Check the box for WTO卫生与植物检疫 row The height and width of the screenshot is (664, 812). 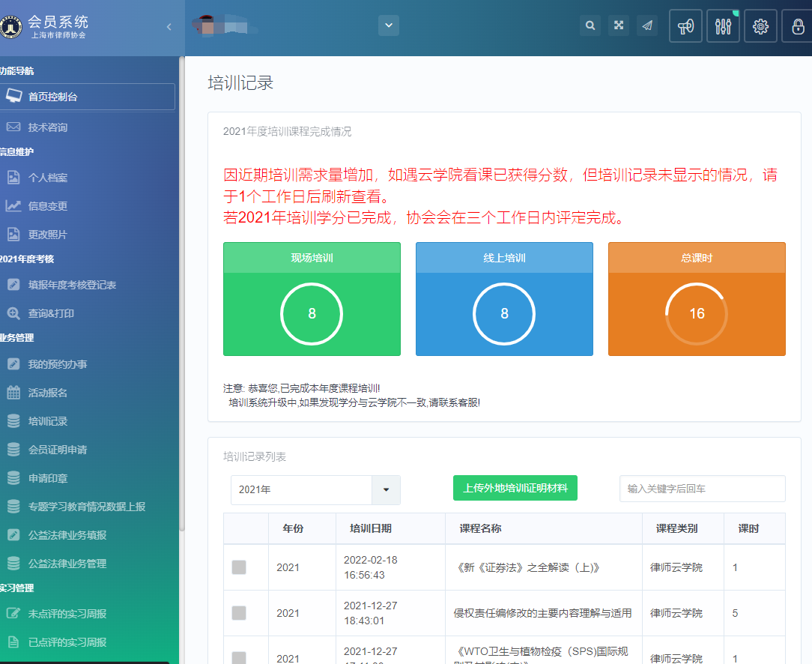point(239,657)
